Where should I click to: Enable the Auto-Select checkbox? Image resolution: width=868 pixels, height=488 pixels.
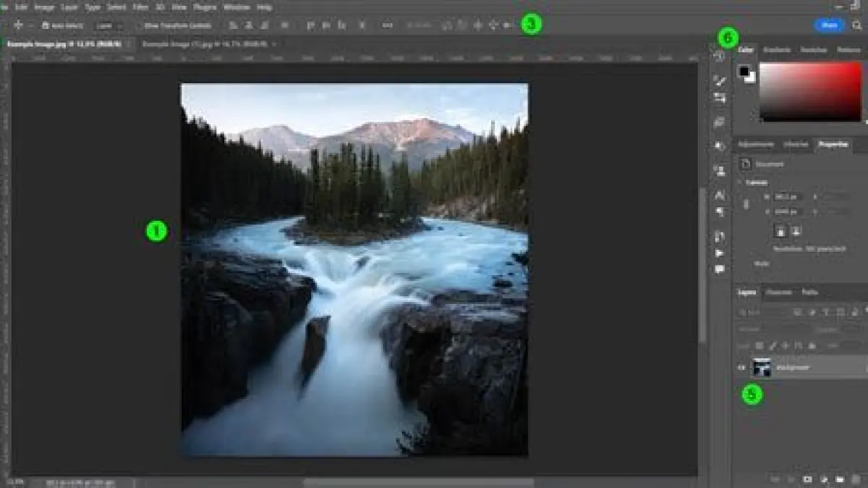coord(45,25)
